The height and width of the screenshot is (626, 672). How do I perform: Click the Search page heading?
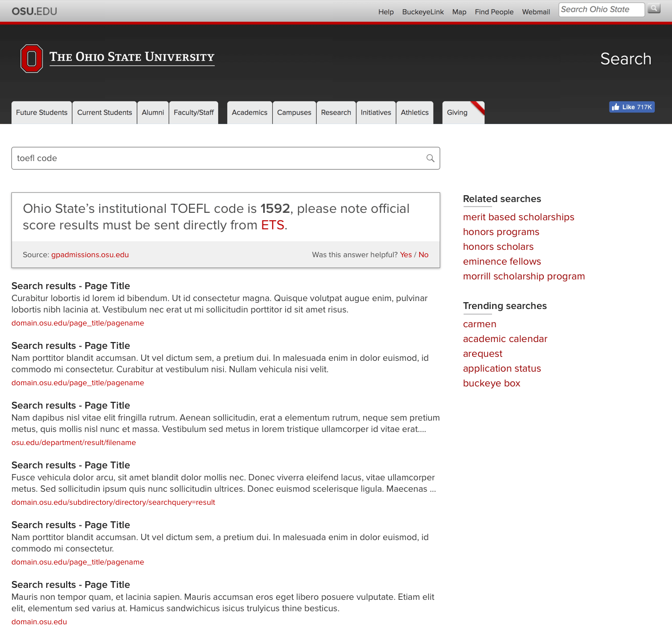(626, 59)
